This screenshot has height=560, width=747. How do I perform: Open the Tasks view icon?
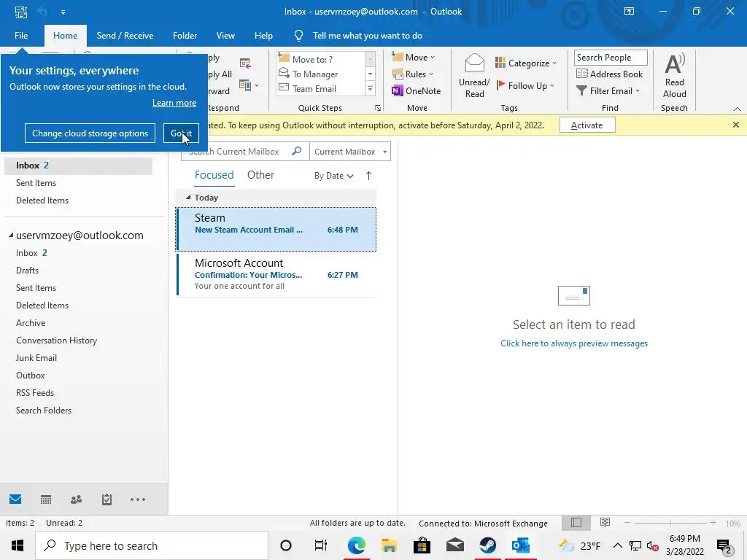[x=107, y=499]
